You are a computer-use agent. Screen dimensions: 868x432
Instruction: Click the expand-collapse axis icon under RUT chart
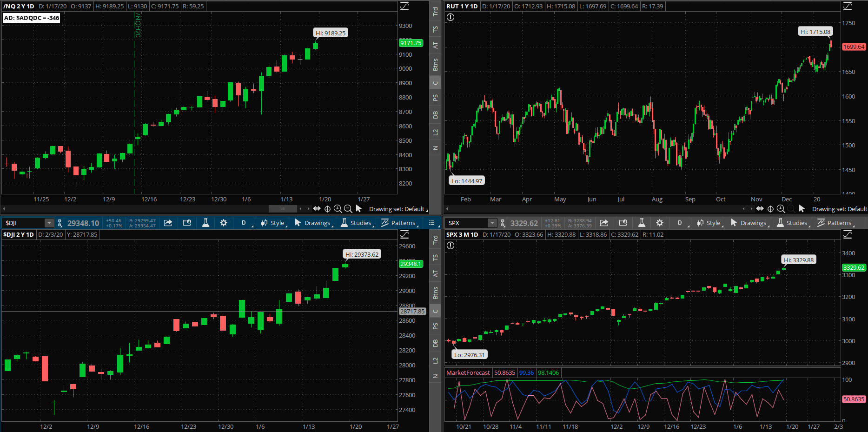click(760, 209)
